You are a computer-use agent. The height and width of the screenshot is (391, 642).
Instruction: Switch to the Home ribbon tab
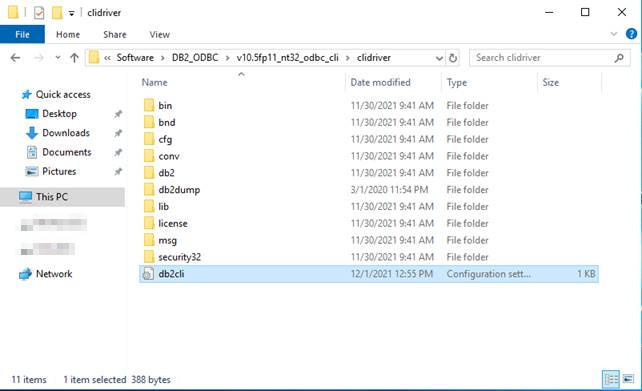[x=68, y=34]
